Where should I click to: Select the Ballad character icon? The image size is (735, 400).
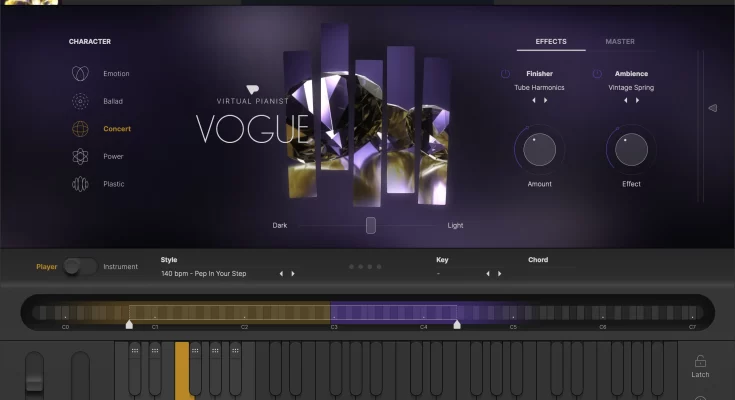(x=80, y=101)
